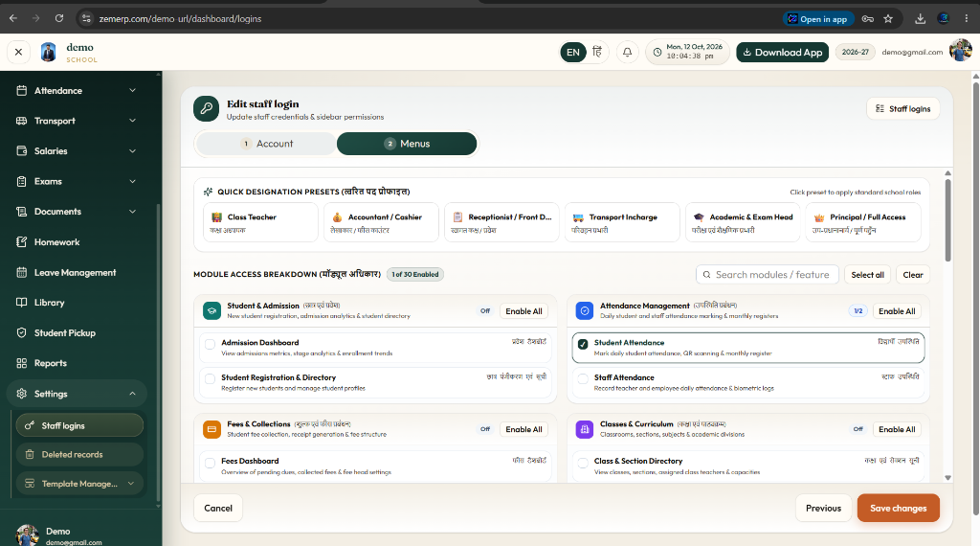
Task: Reload the page in browser
Action: pos(58,18)
